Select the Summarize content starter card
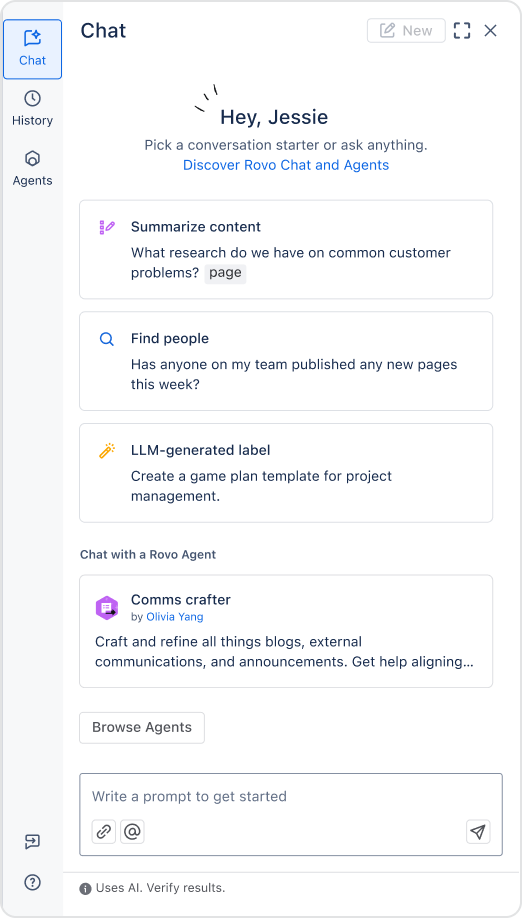The image size is (522, 918). click(x=286, y=249)
